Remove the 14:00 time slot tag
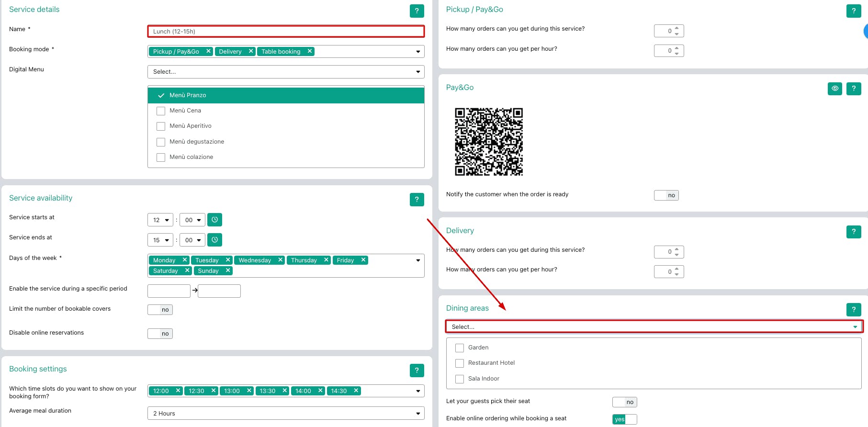 tap(320, 391)
